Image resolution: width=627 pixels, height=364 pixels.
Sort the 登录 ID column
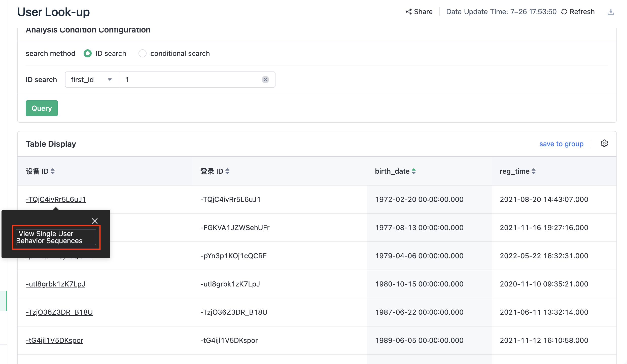coord(227,171)
